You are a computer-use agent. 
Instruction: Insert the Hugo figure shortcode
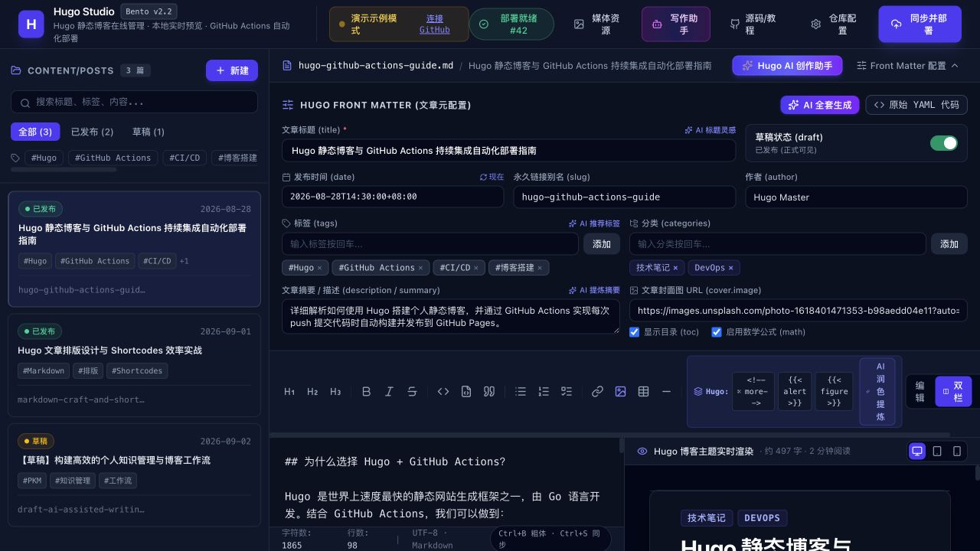pyautogui.click(x=835, y=391)
